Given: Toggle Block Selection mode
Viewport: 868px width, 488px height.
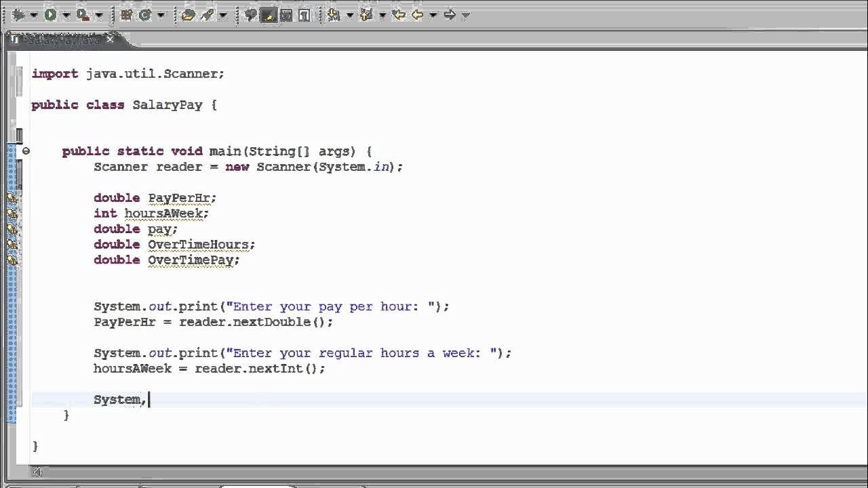Looking at the screenshot, I should pyautogui.click(x=286, y=14).
